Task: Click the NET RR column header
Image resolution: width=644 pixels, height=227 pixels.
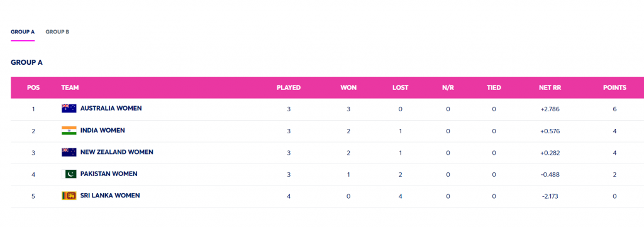Action: pos(550,88)
